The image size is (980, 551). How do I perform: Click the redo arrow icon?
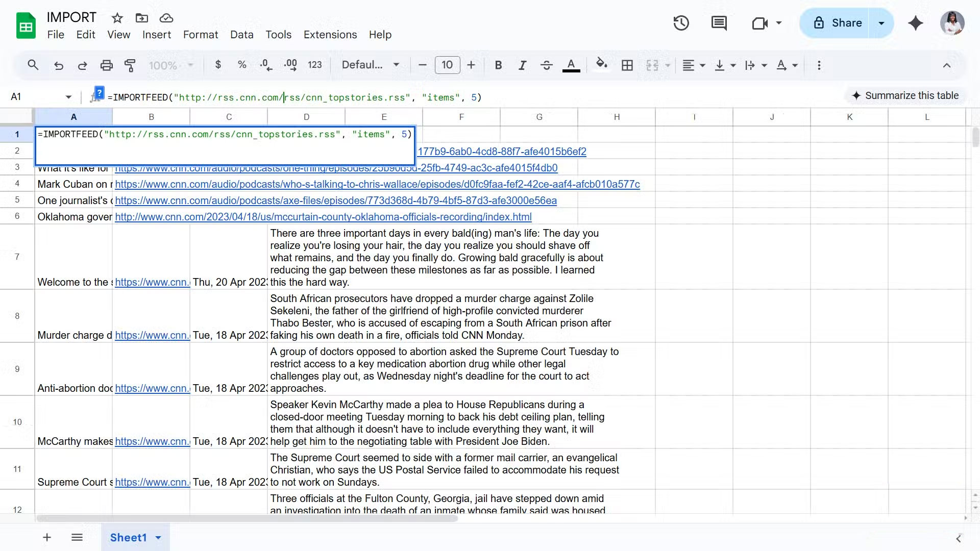tap(82, 65)
